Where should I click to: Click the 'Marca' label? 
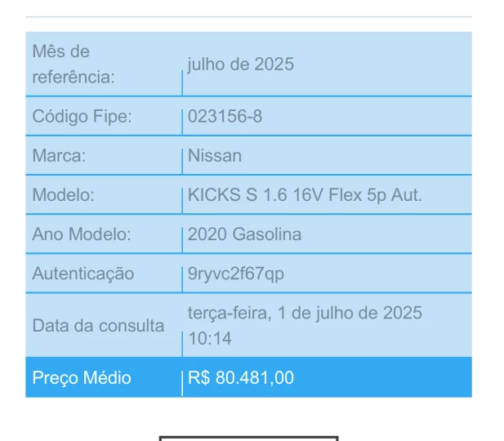[59, 155]
